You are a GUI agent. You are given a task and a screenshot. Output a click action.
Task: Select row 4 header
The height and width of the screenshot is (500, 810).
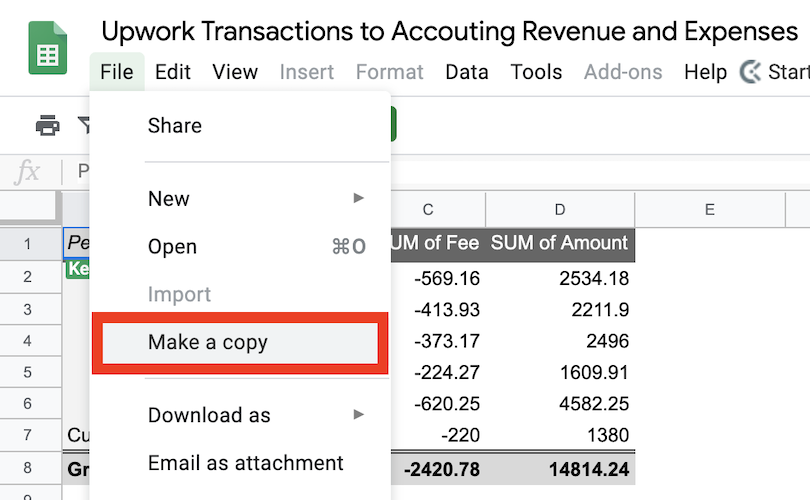coord(27,341)
